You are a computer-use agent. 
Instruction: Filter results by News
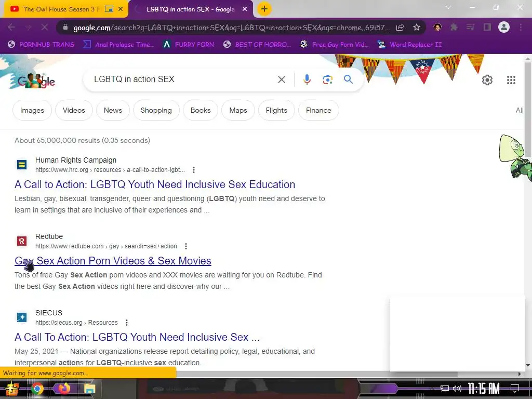pos(113,110)
